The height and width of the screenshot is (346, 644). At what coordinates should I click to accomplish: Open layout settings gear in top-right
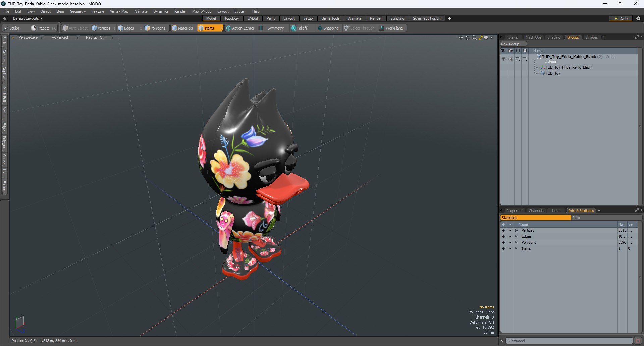pyautogui.click(x=638, y=18)
